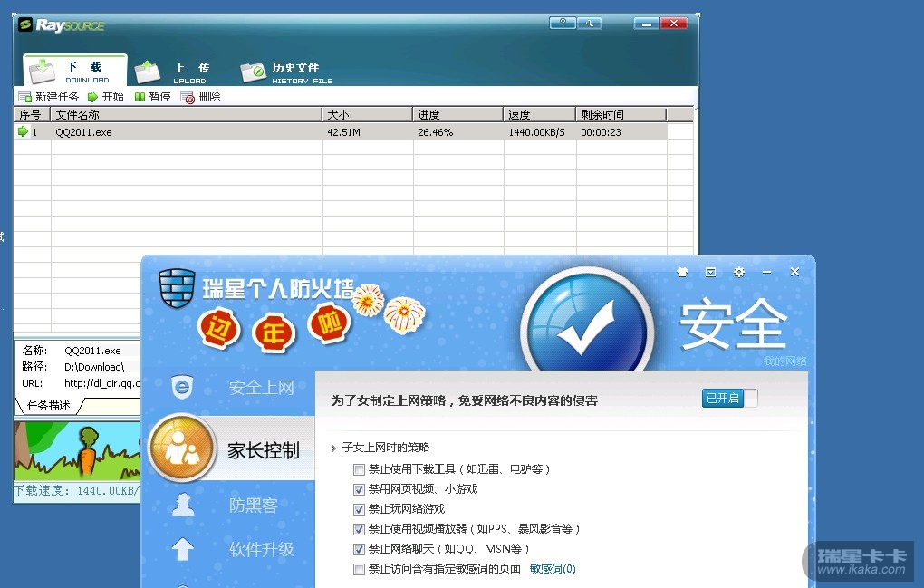Viewport: 924px width, 588px height.
Task: Click the RaySource logo icon
Action: (x=24, y=24)
